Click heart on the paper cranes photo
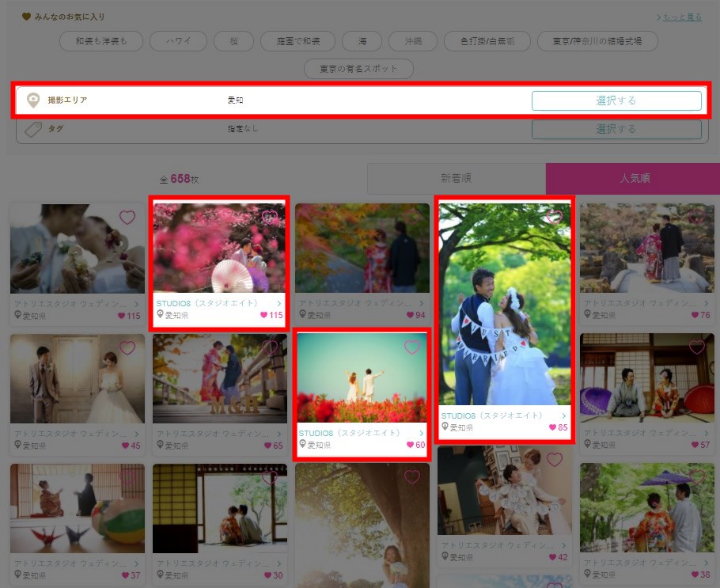This screenshot has height=588, width=720. (127, 477)
